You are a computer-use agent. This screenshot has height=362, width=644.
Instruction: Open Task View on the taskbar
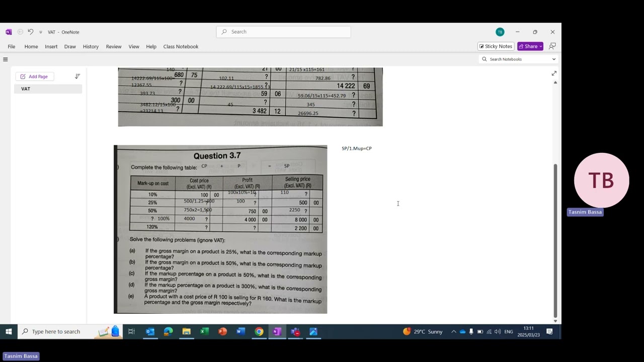pyautogui.click(x=131, y=331)
